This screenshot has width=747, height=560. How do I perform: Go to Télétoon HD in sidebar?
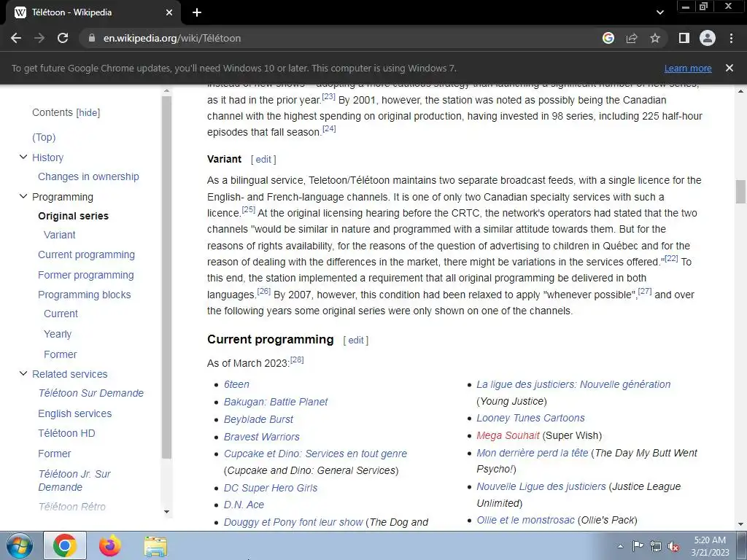click(66, 433)
